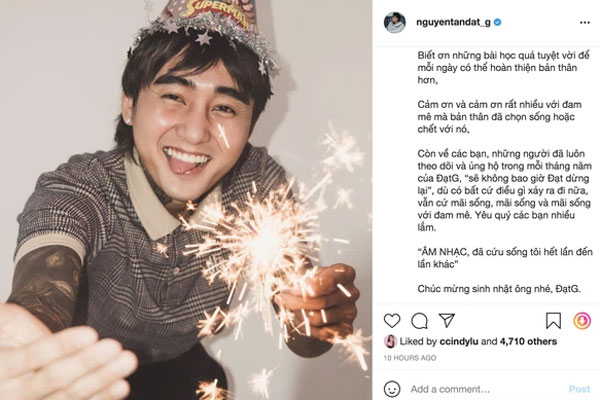Click the blue verified badge
The height and width of the screenshot is (400, 600).
(497, 22)
